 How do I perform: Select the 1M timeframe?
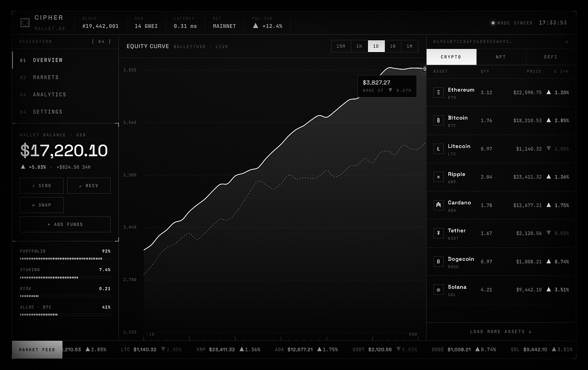[410, 47]
